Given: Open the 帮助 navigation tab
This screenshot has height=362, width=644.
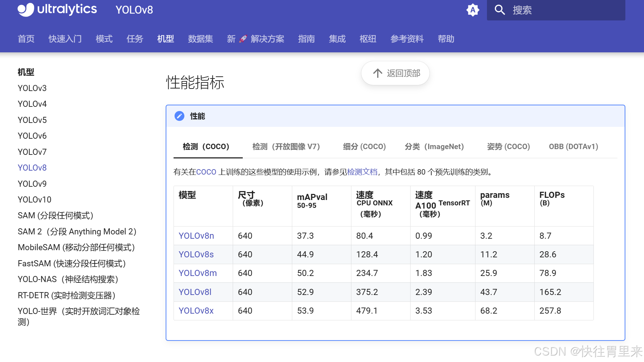Looking at the screenshot, I should point(446,39).
